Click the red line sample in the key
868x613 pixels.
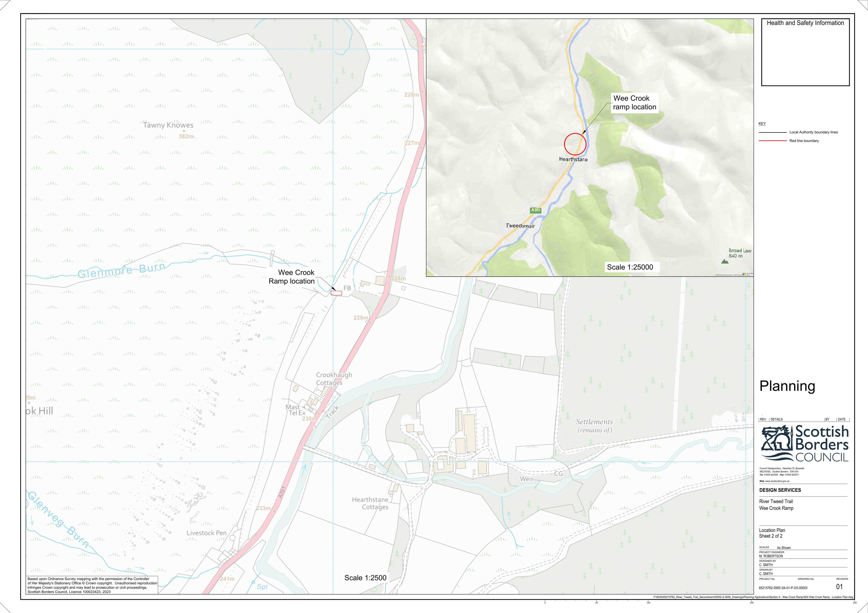coord(772,141)
